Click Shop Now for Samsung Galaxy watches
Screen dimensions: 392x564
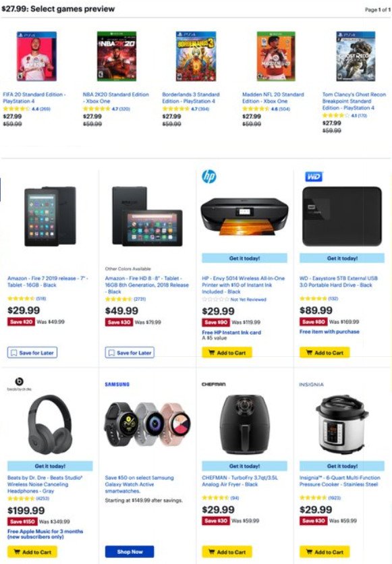[x=130, y=552]
